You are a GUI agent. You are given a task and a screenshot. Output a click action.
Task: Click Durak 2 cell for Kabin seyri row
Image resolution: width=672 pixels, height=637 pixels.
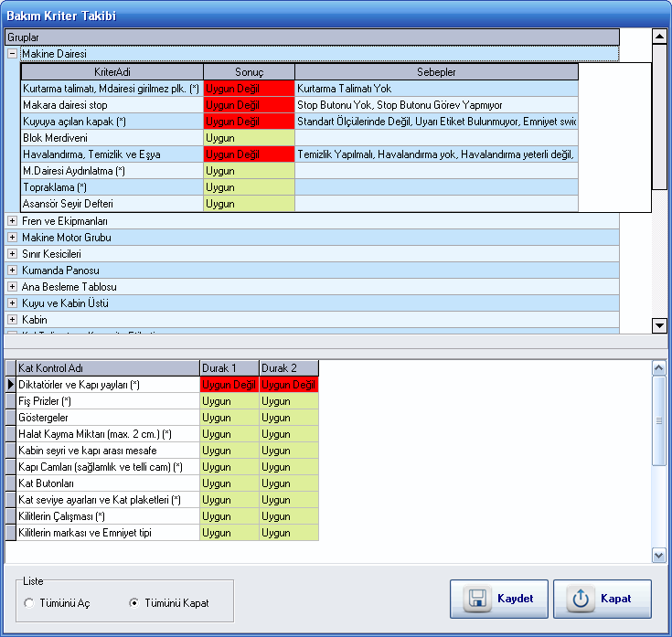(289, 451)
